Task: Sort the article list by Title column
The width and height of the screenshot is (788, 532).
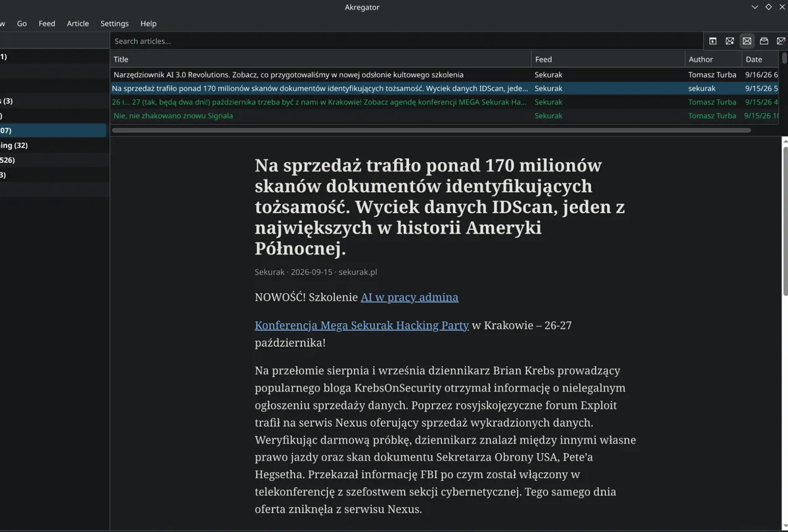Action: click(320, 59)
